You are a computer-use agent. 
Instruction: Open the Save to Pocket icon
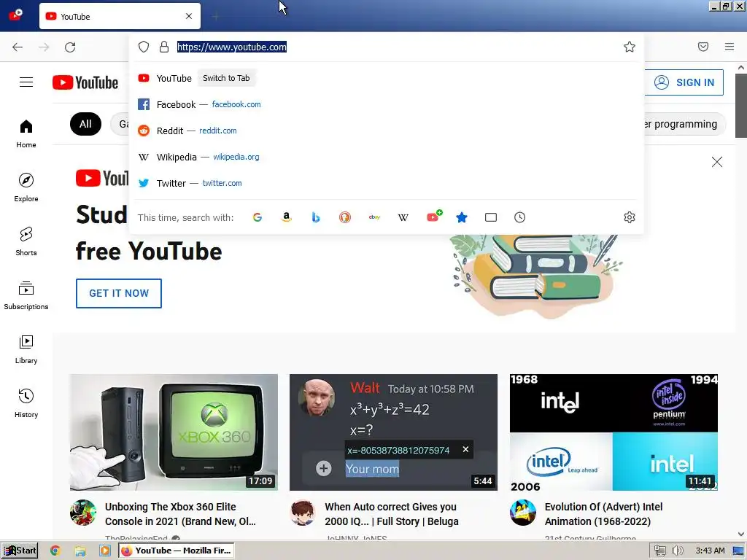click(703, 47)
